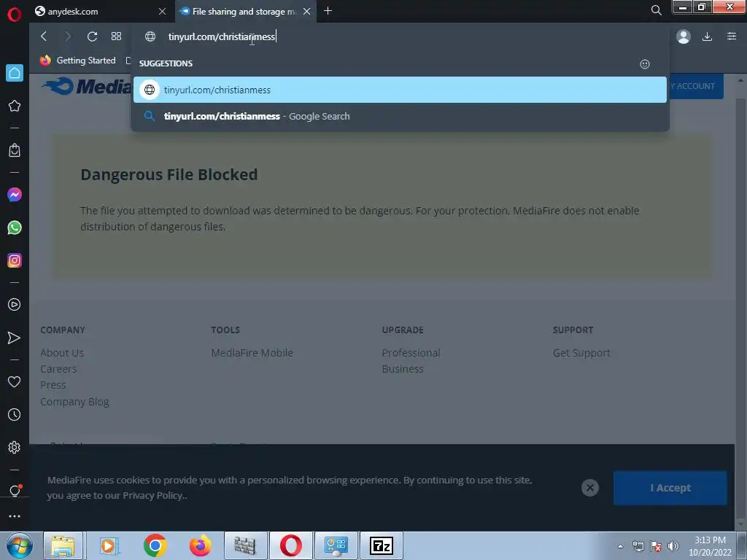Click the globe icon in address bar
The width and height of the screenshot is (747, 560).
tap(150, 36)
